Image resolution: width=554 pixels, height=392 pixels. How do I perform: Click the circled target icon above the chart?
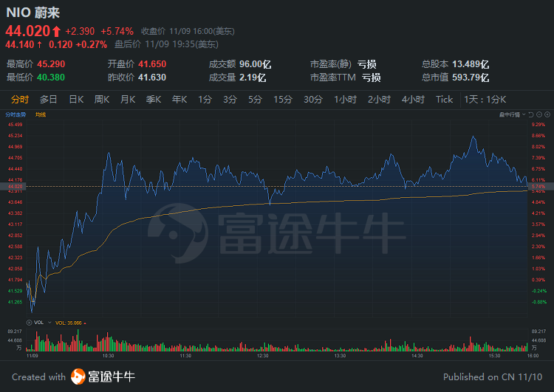[x=547, y=114]
